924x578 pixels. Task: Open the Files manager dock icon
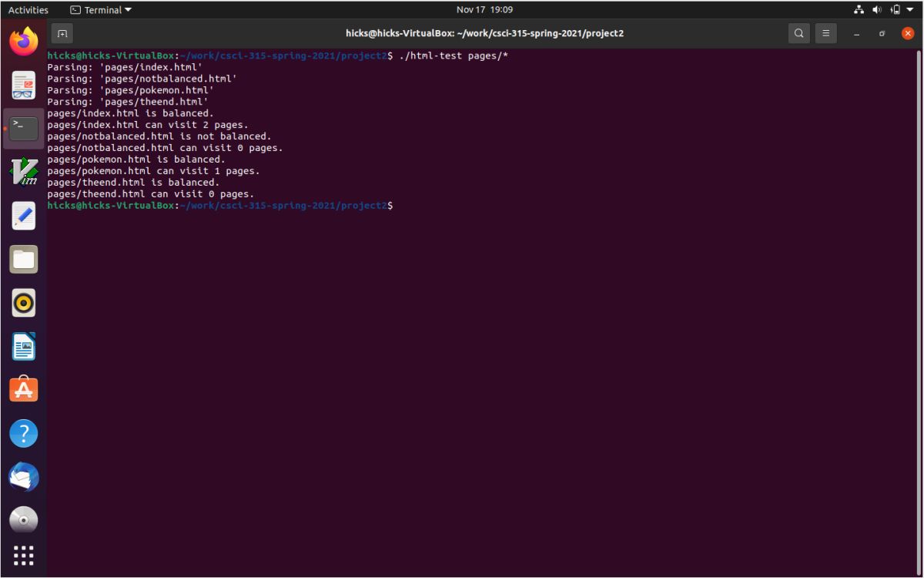coord(24,259)
